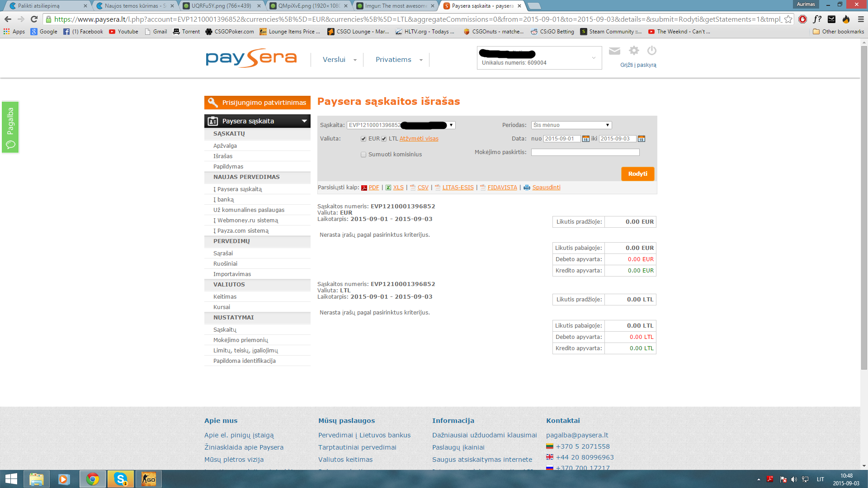Click the FIDAVISTA export link
The image size is (868, 488).
[502, 188]
